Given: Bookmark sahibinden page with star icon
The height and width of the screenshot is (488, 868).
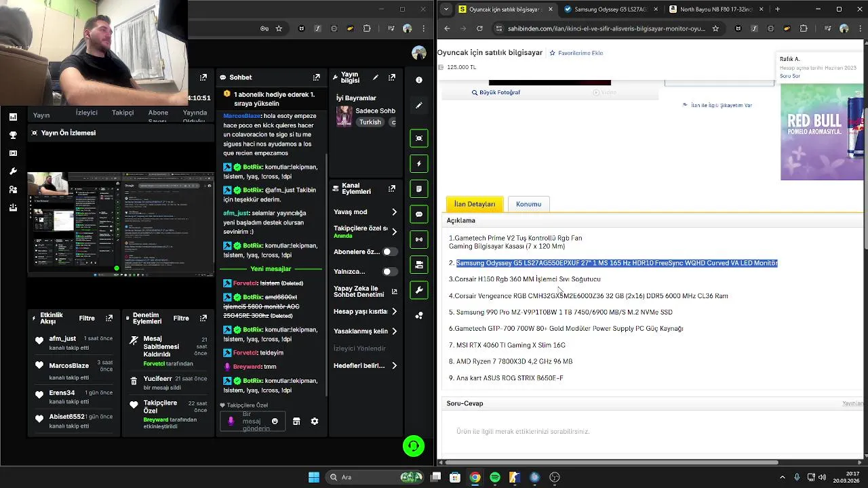Looking at the screenshot, I should point(715,28).
